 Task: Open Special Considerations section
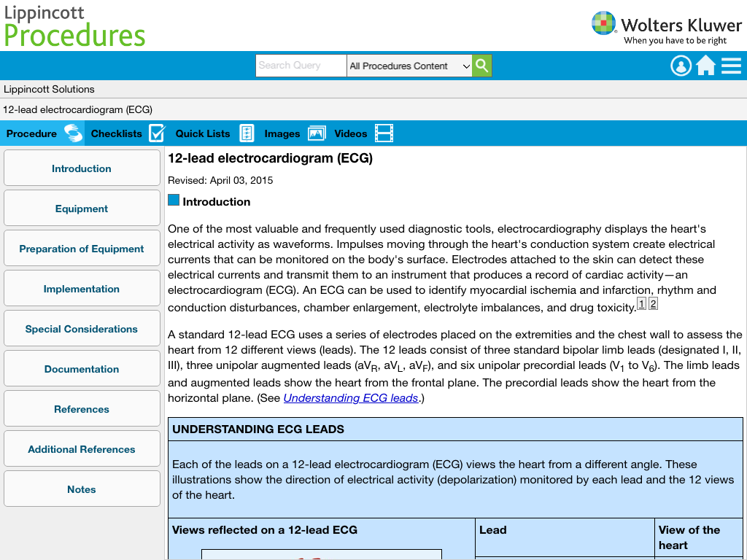point(82,329)
